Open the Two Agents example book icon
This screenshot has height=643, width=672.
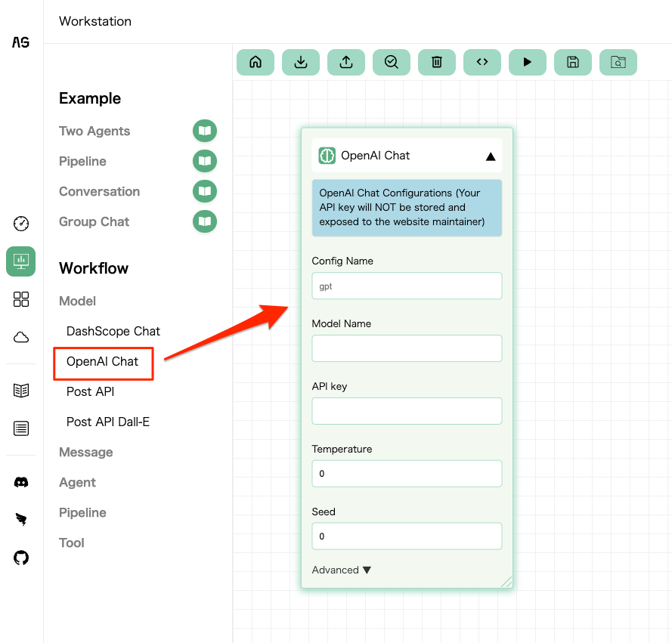(x=205, y=131)
